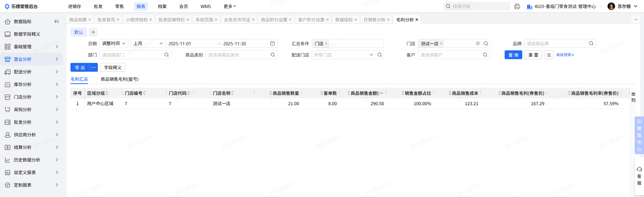Viewport: 644px width, 197px height.
Task: Open export options with the three-dots button
Action: [x=93, y=67]
